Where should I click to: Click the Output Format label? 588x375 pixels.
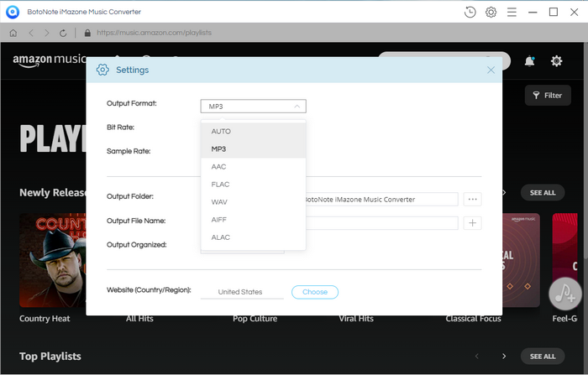point(132,103)
